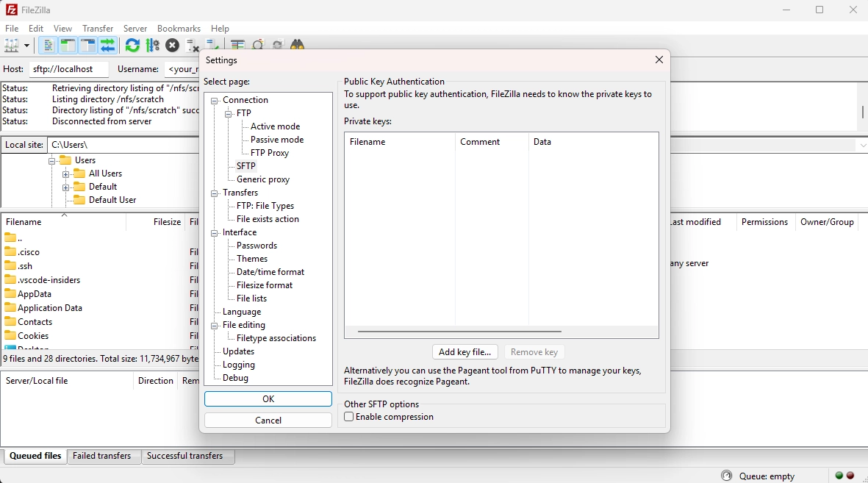868x483 pixels.
Task: Click the binoculars file search icon
Action: [x=298, y=44]
